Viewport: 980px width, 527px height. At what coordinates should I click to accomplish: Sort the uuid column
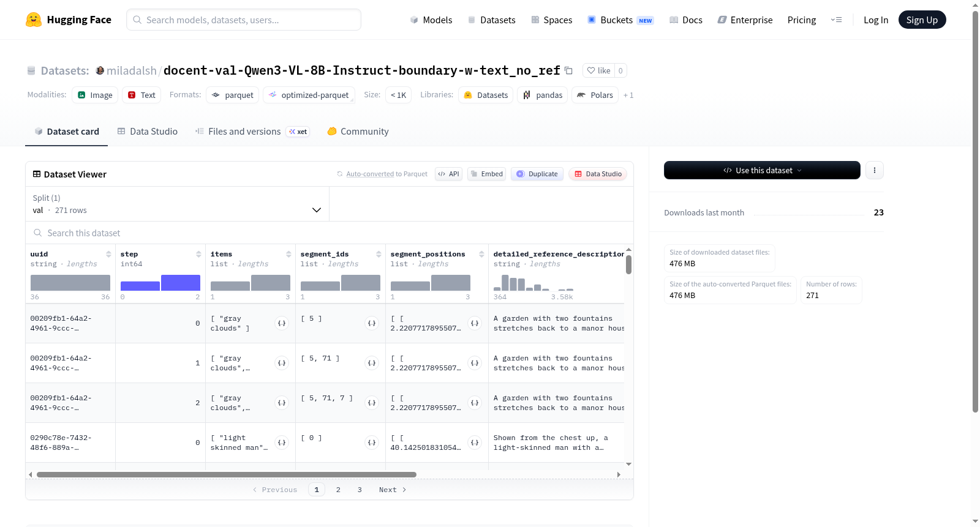pos(108,254)
